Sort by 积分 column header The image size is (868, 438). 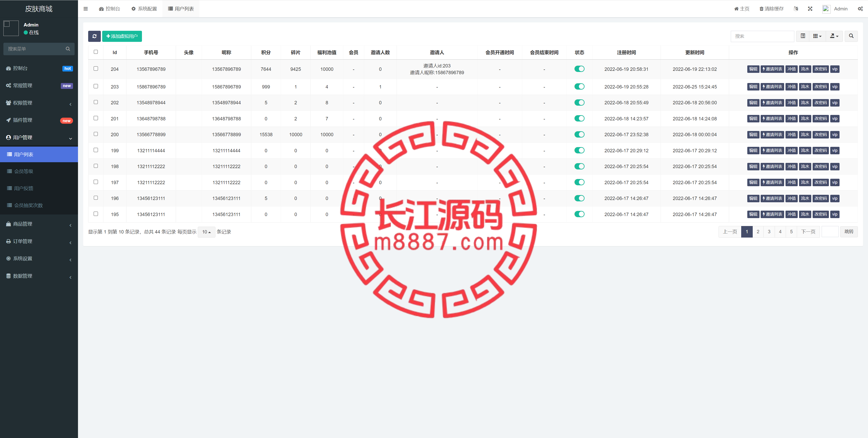[x=266, y=52]
